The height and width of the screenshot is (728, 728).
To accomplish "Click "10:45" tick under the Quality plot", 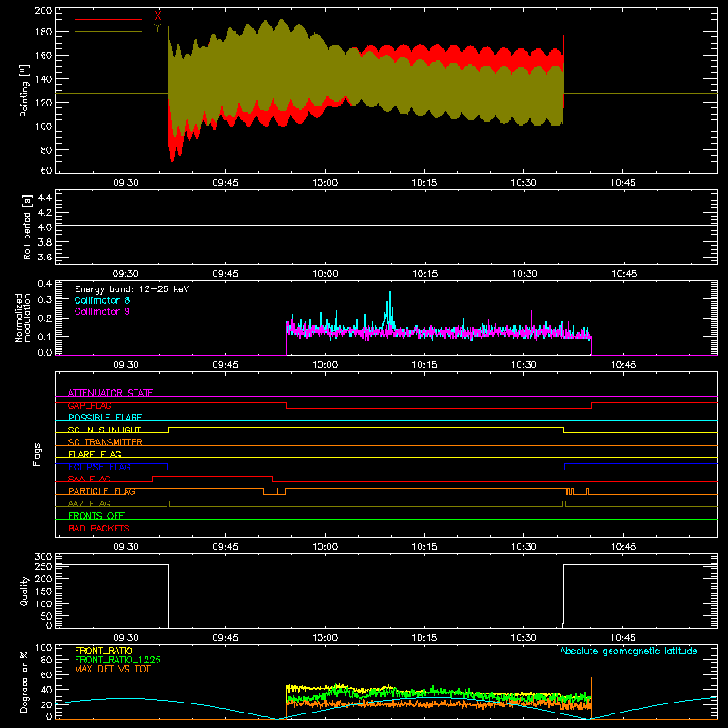I will 623,638.
